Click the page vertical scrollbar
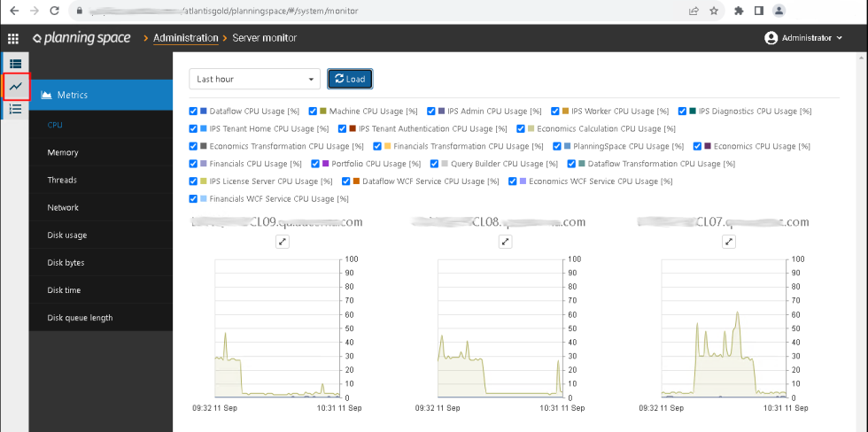Image resolution: width=868 pixels, height=432 pixels. [862, 242]
